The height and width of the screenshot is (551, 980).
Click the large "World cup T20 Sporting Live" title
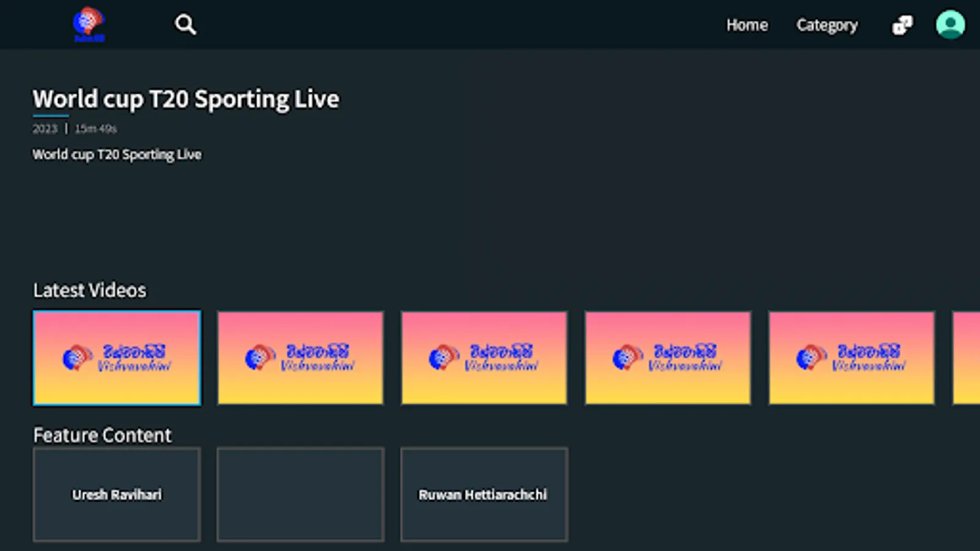point(186,99)
